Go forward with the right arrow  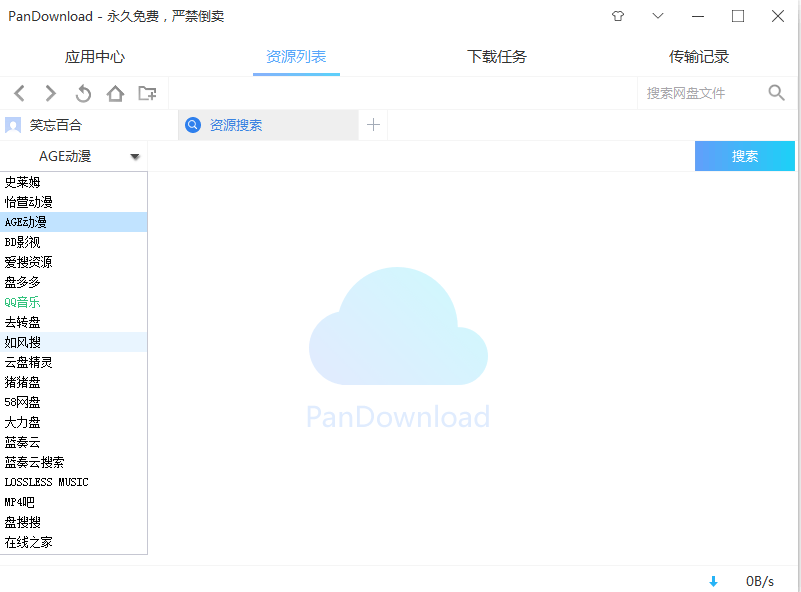click(x=50, y=93)
